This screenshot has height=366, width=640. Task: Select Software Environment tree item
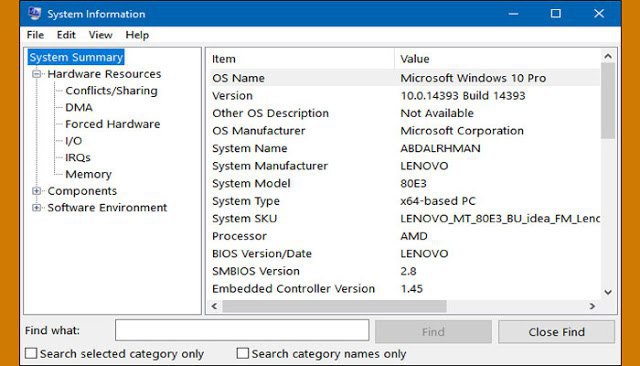tap(107, 208)
